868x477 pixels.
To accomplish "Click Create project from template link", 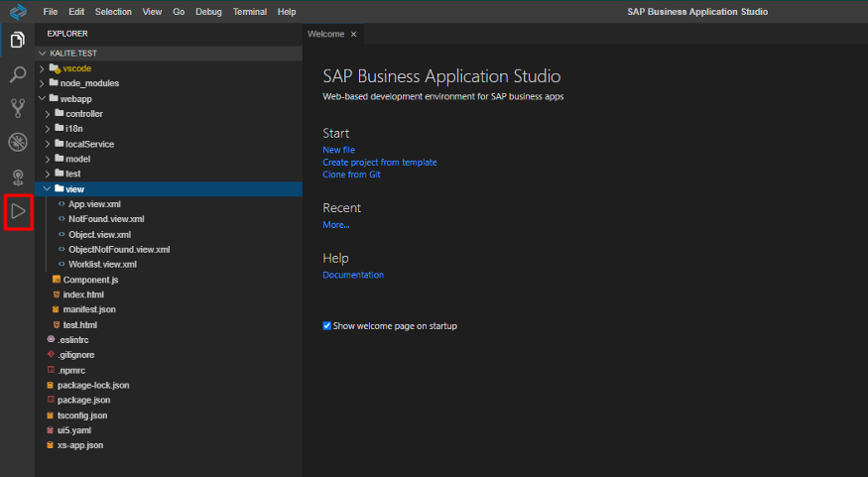I will pyautogui.click(x=380, y=162).
